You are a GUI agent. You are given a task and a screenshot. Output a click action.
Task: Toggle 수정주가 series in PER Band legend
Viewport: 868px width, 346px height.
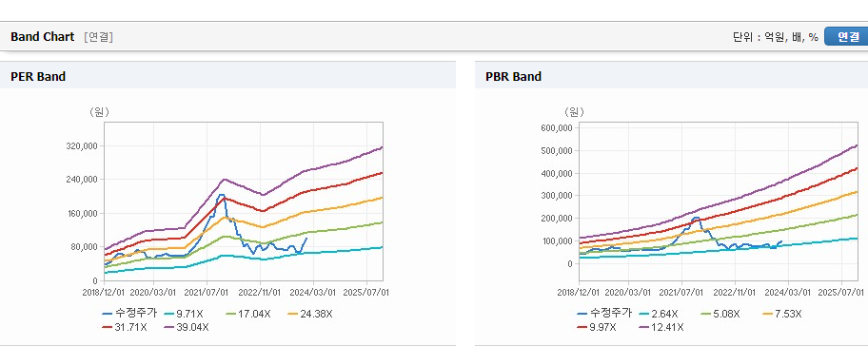tap(129, 314)
